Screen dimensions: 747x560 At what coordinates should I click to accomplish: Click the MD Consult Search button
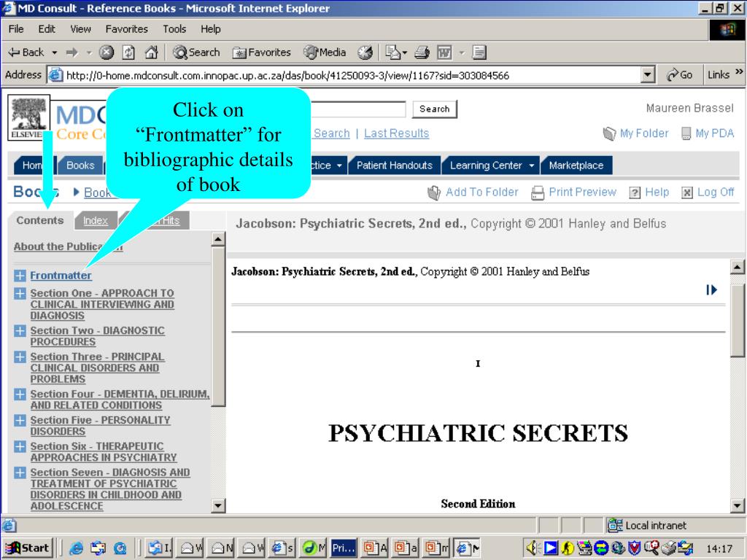(435, 109)
